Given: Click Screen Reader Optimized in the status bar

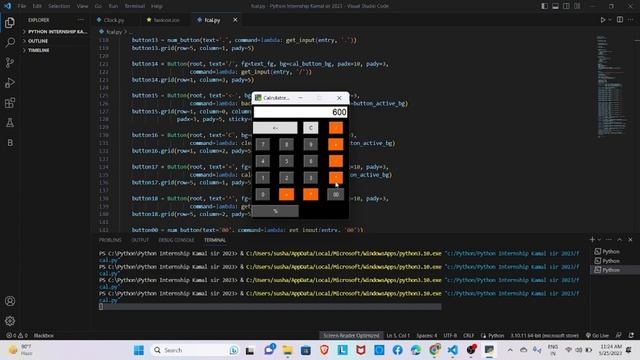Looking at the screenshot, I should (x=351, y=336).
